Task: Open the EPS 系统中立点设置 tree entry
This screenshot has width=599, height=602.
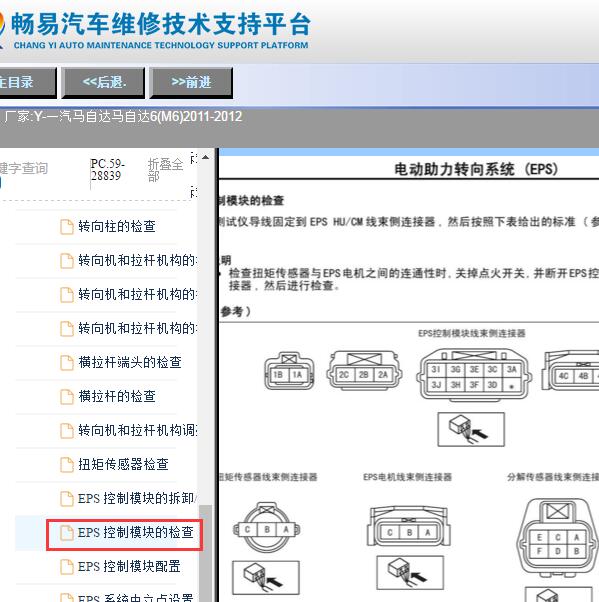Action: [x=136, y=598]
